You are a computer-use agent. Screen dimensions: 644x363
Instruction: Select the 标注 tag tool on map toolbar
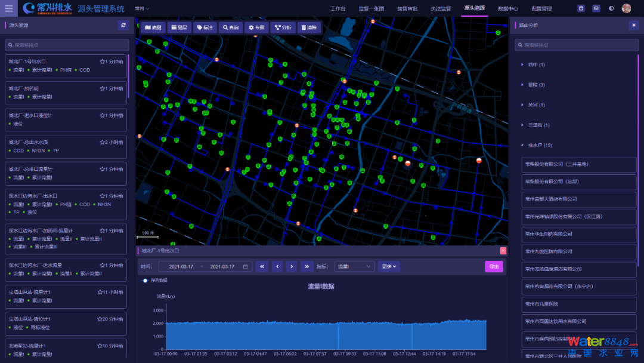pos(204,27)
